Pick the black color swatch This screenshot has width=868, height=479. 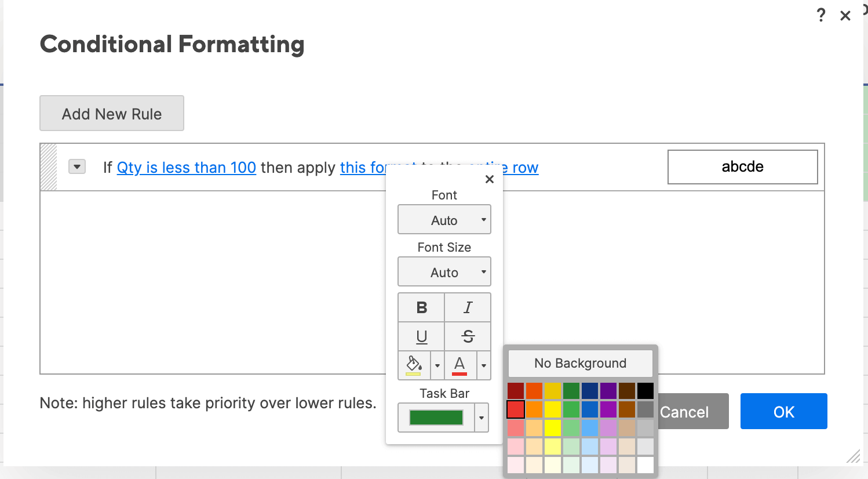click(x=645, y=390)
